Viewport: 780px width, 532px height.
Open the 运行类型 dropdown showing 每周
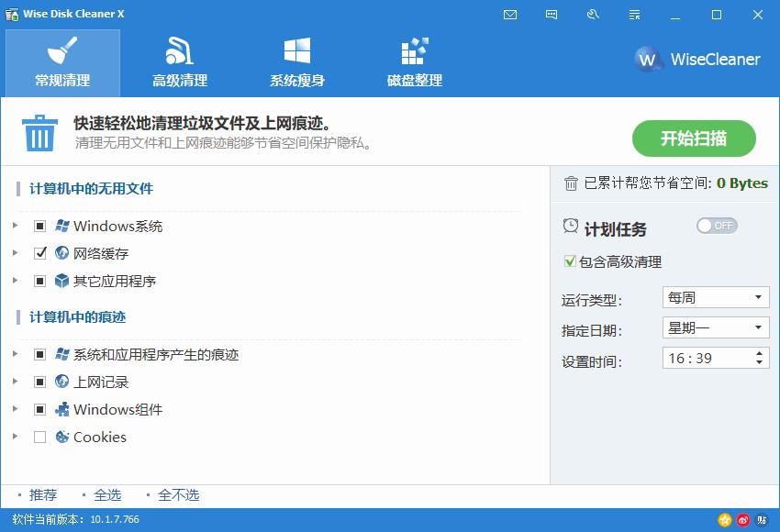[x=716, y=297]
